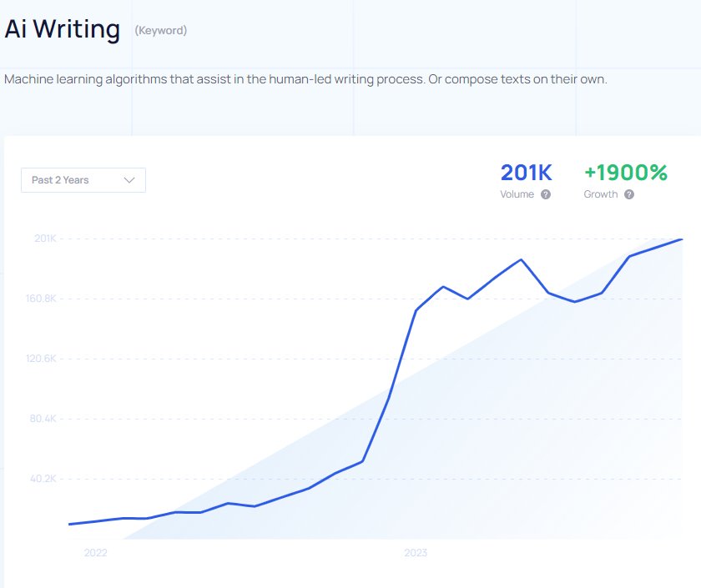
Task: Click the Growth help question-mark icon
Action: click(629, 194)
